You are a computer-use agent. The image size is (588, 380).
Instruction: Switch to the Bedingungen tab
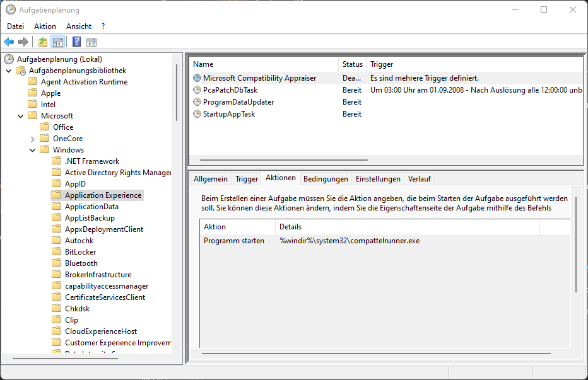326,179
